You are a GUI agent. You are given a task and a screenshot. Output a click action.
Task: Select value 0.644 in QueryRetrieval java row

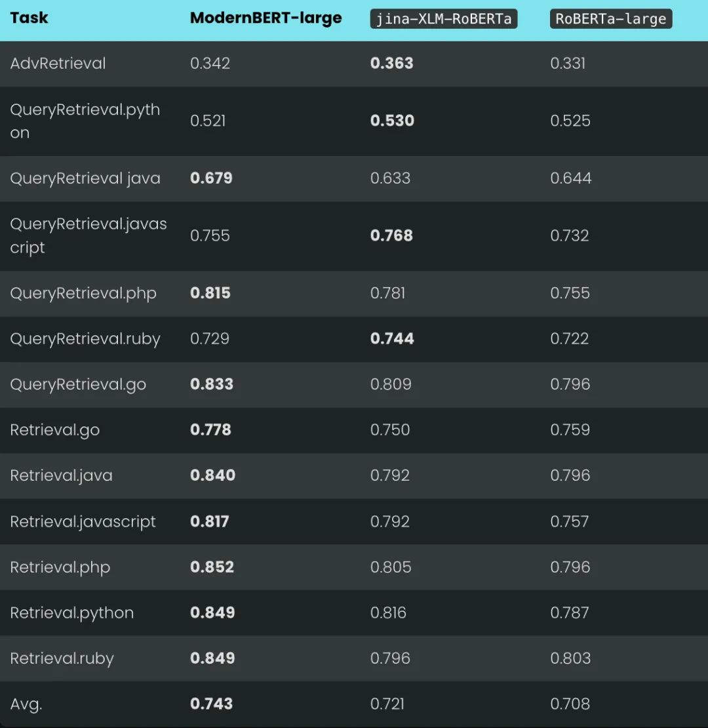[x=571, y=178]
